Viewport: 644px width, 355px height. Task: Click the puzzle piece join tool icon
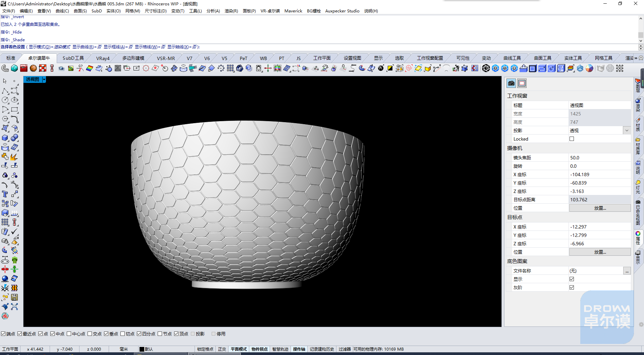click(x=5, y=156)
